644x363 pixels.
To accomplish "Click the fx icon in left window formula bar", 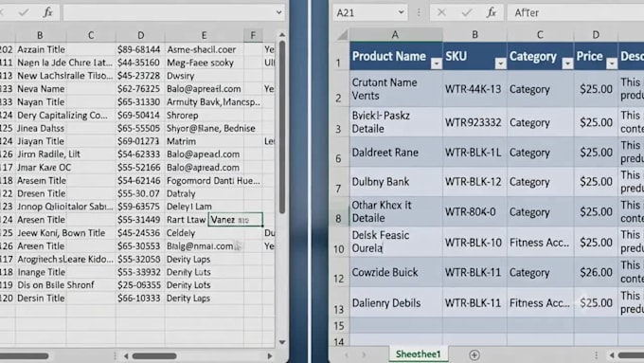I will click(x=47, y=12).
